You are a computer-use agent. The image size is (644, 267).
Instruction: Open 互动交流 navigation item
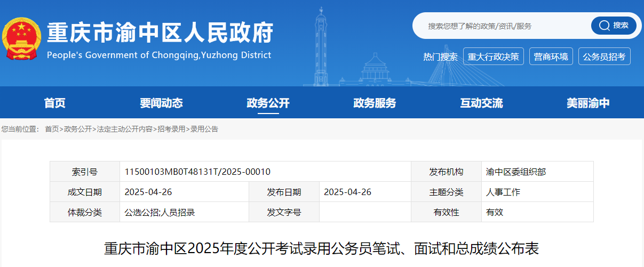[481, 103]
